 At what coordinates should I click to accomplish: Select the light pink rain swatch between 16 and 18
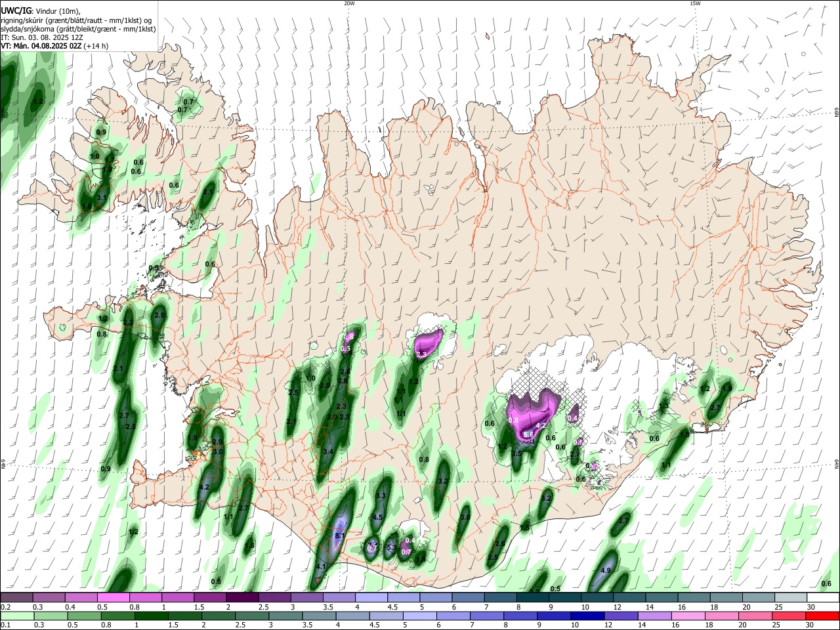point(688,616)
